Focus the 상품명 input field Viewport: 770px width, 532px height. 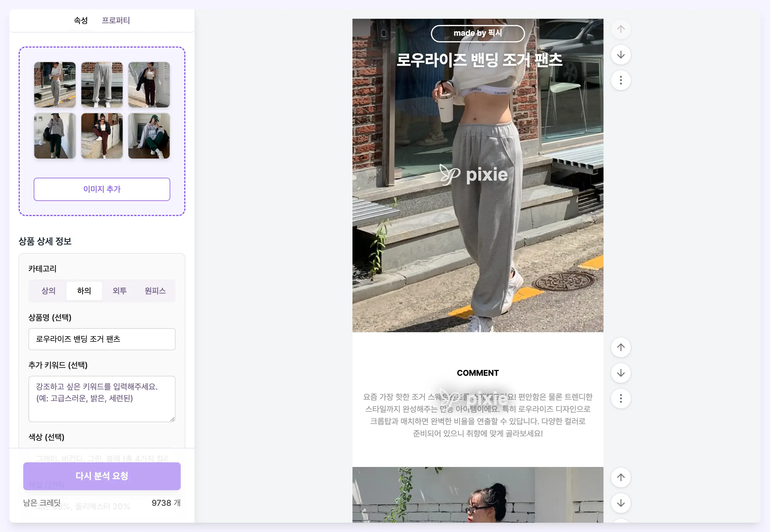102,339
